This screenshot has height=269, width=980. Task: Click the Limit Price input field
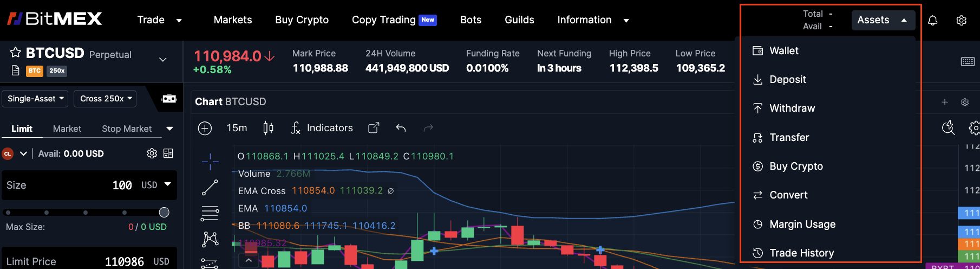89,260
